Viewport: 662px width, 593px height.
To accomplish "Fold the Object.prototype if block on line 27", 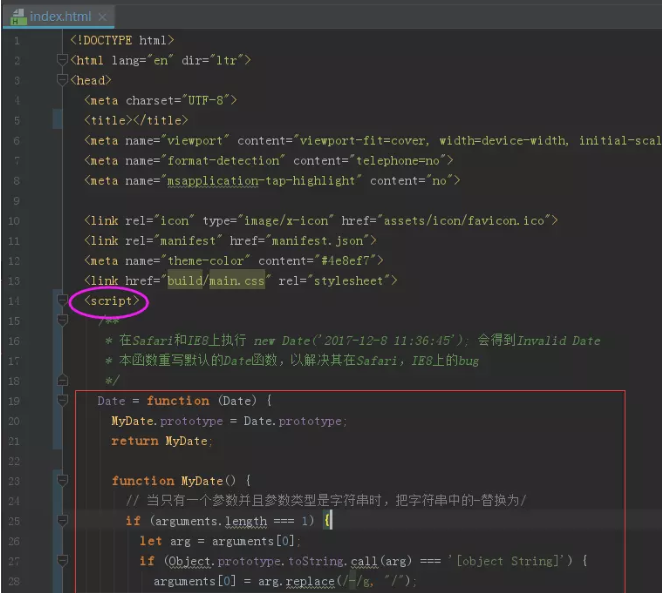I will coord(62,561).
